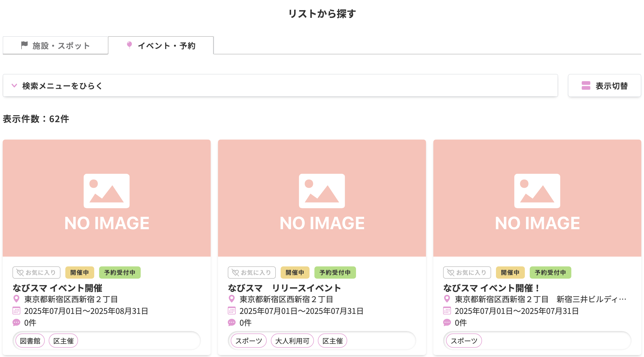Switch to the 施設・スポット tab

pyautogui.click(x=56, y=45)
